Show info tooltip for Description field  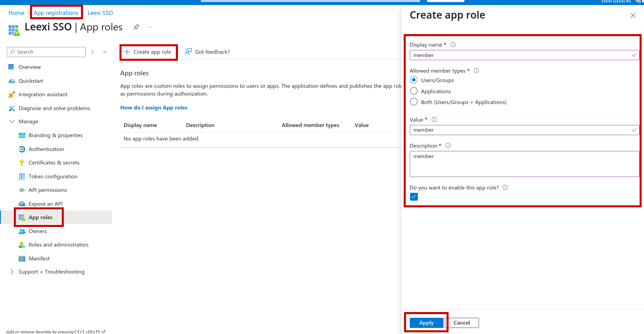click(x=448, y=146)
